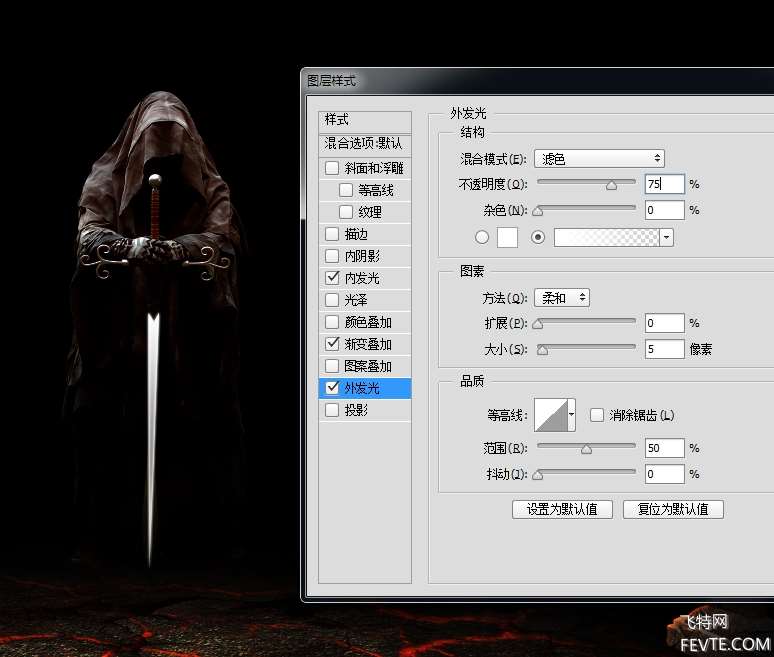Click the 大小 value field showing 5
The width and height of the screenshot is (774, 657).
(665, 349)
